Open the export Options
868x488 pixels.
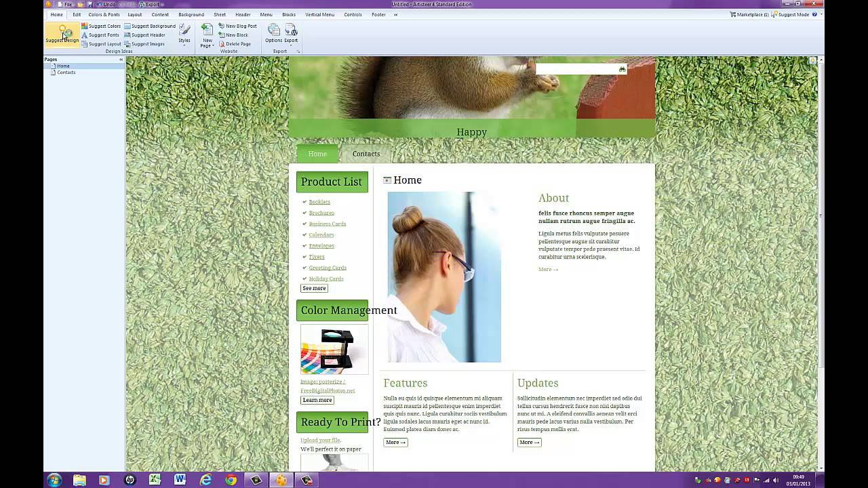pos(273,34)
